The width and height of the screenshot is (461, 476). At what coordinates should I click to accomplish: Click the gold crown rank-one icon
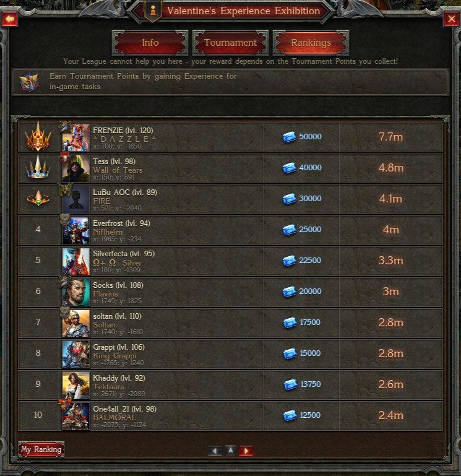point(38,137)
